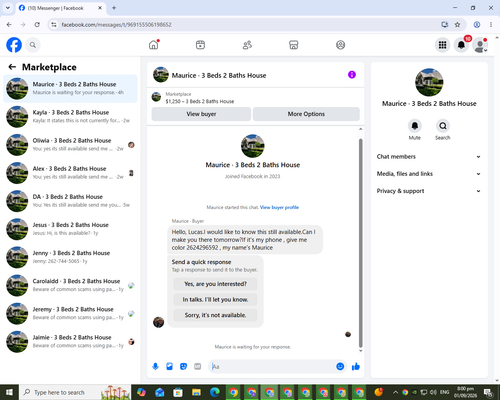This screenshot has height=400, width=500.
Task: Open the Chrome profile icon
Action: coord(477,25)
